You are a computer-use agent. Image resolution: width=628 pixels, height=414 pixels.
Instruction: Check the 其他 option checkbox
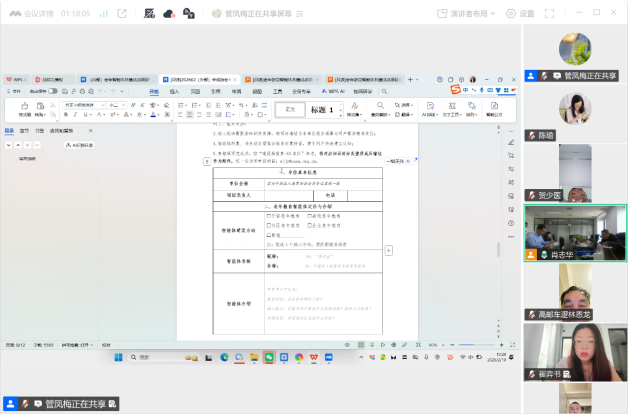pos(268,235)
